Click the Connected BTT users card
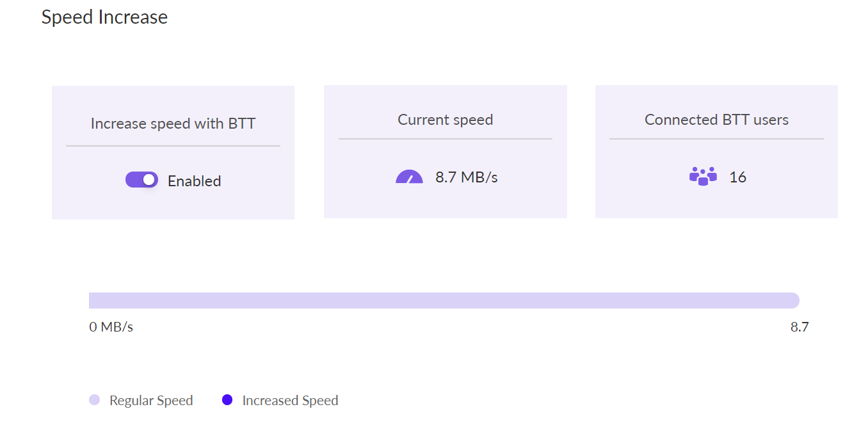The width and height of the screenshot is (868, 425). click(716, 152)
